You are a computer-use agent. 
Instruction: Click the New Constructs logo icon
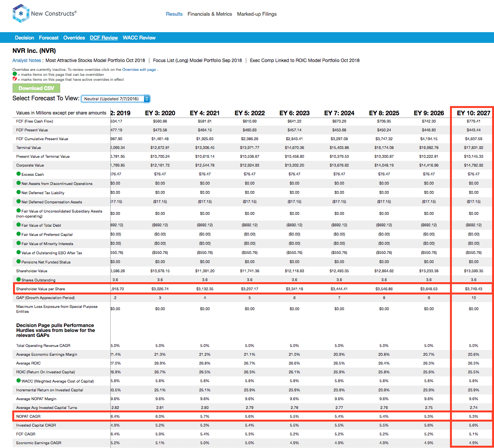(x=21, y=13)
